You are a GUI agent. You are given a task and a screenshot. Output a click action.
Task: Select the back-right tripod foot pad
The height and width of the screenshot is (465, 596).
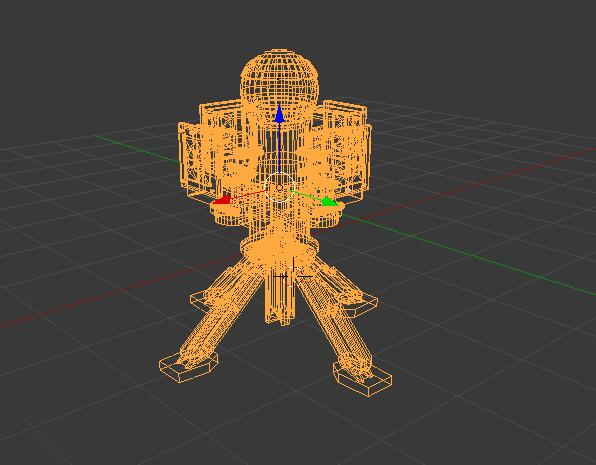[361, 304]
